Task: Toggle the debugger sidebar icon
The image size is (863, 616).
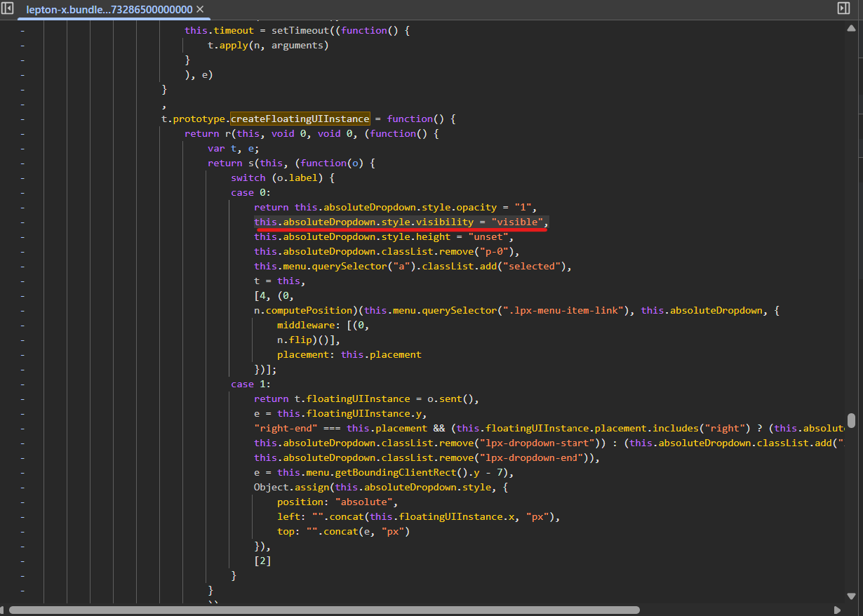Action: coord(843,8)
